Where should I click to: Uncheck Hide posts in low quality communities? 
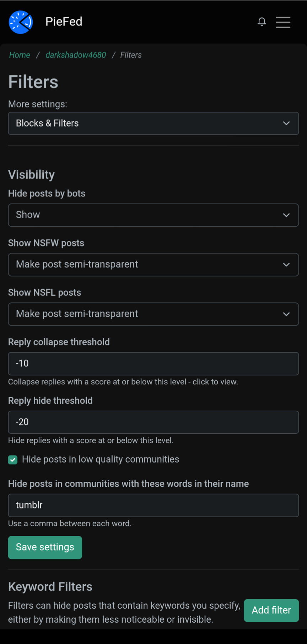coord(13,460)
